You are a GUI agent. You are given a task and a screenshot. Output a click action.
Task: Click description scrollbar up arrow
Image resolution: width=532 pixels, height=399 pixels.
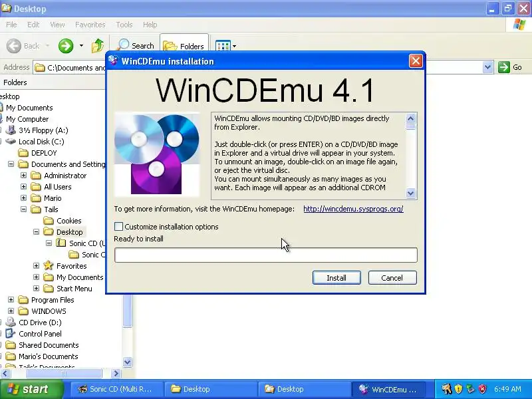click(x=410, y=118)
